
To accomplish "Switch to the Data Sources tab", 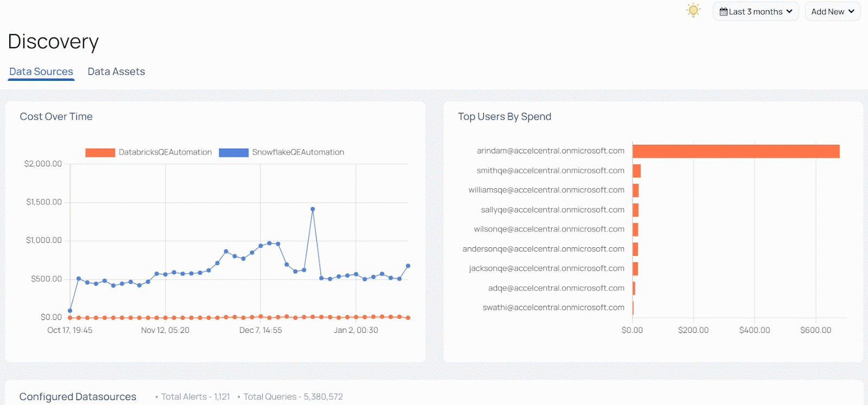I will (x=41, y=72).
